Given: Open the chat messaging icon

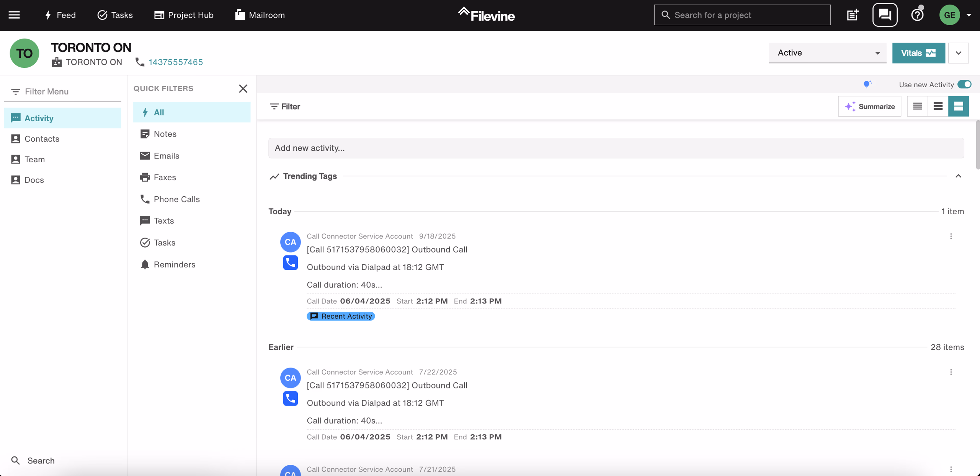Looking at the screenshot, I should (885, 15).
